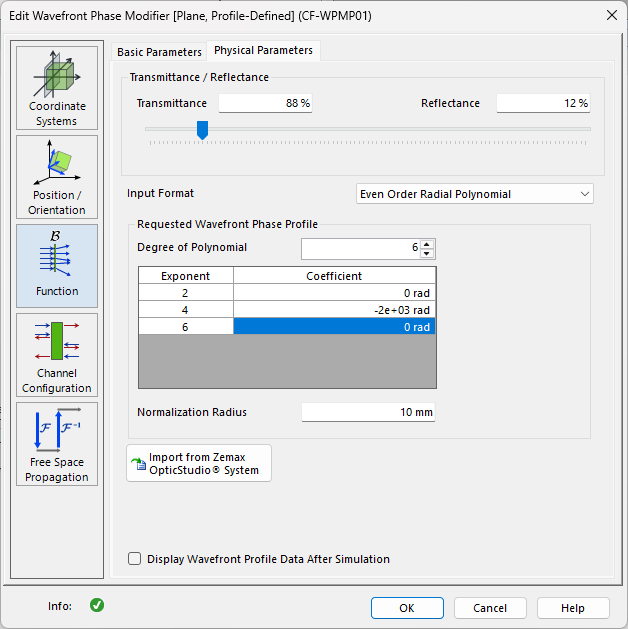Select the Physical Parameters tab
Screen dimensions: 628x629
pos(263,51)
